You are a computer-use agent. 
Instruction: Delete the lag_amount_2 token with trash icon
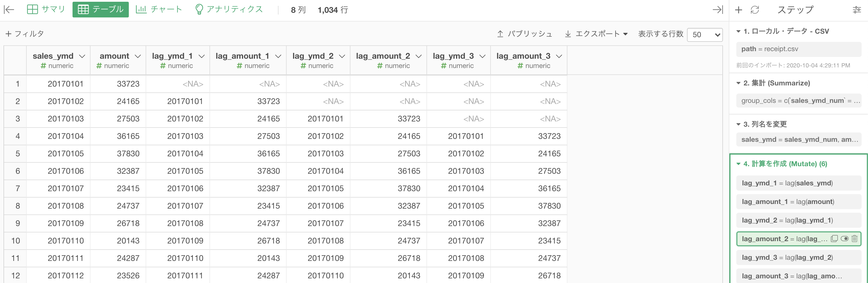(x=855, y=239)
